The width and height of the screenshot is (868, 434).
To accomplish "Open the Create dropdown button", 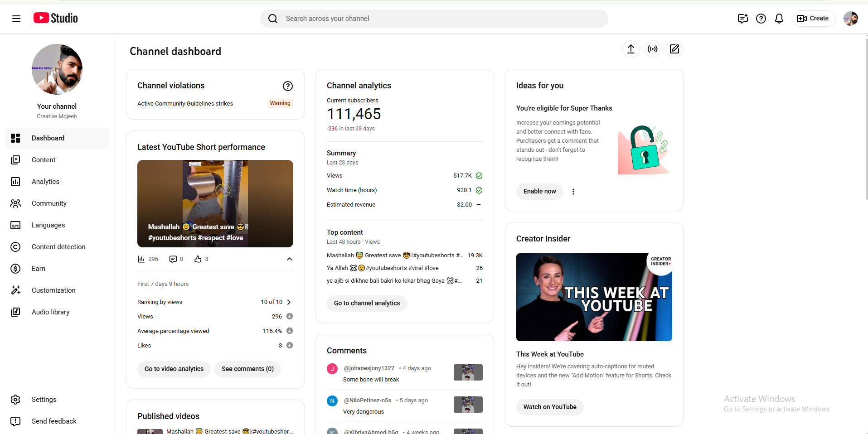I will pyautogui.click(x=813, y=19).
